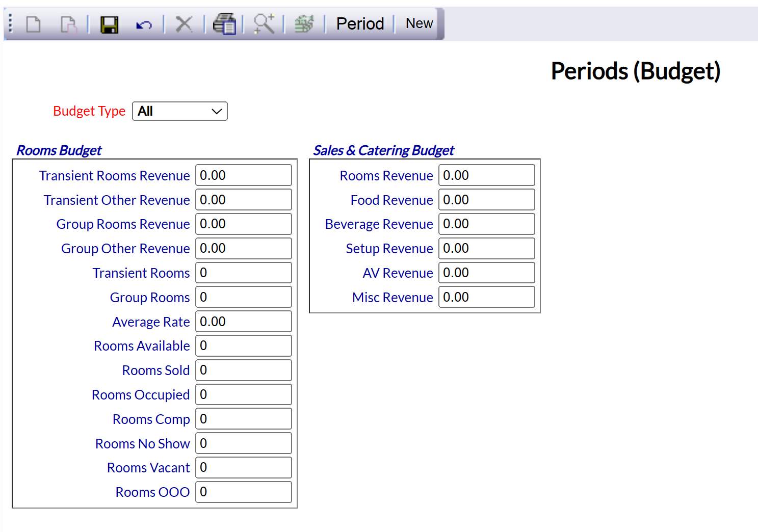The image size is (758, 532).
Task: Click the new blank document icon
Action: (33, 24)
